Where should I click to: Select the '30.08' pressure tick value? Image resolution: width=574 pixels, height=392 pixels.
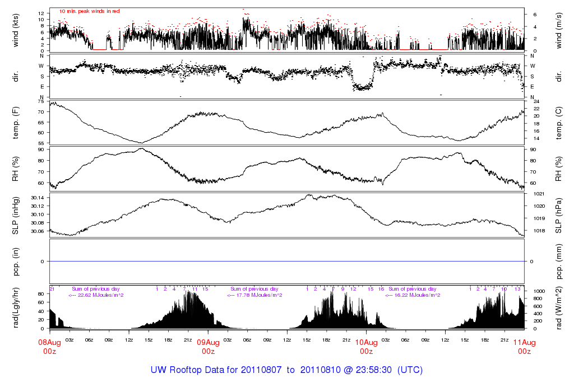click(x=38, y=223)
